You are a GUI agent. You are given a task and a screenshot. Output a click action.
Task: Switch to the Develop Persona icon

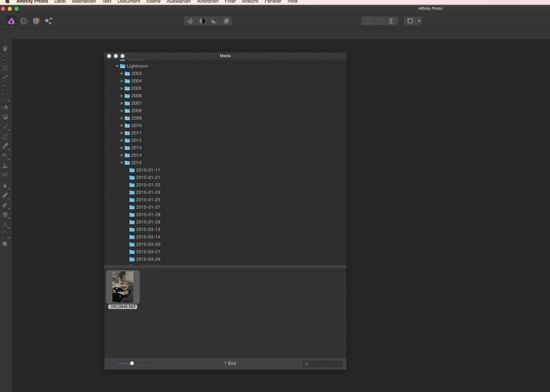pos(36,21)
